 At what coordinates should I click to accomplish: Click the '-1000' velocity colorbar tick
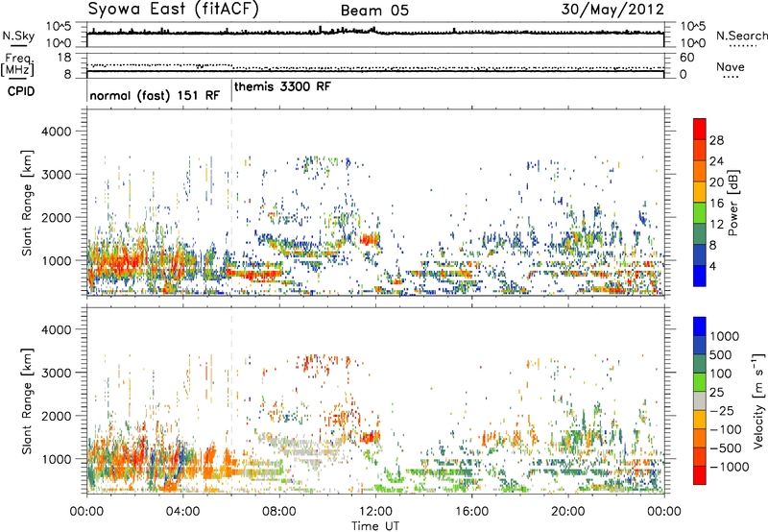pyautogui.click(x=729, y=467)
